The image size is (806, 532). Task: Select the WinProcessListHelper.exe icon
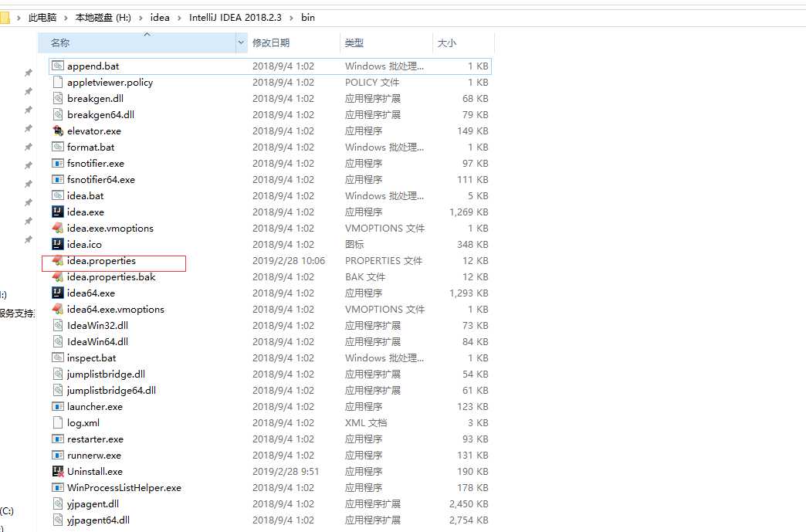point(58,488)
